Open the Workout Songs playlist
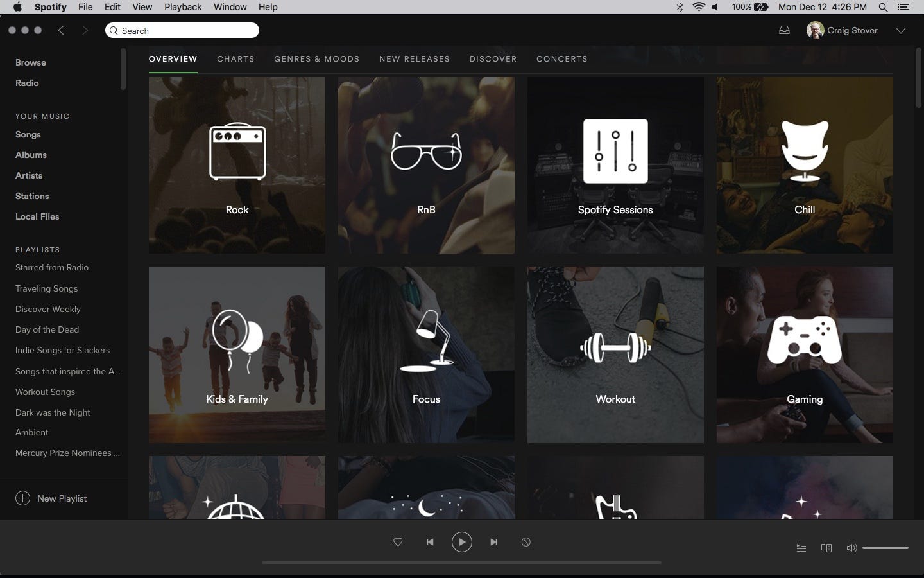The height and width of the screenshot is (578, 924). tap(45, 392)
